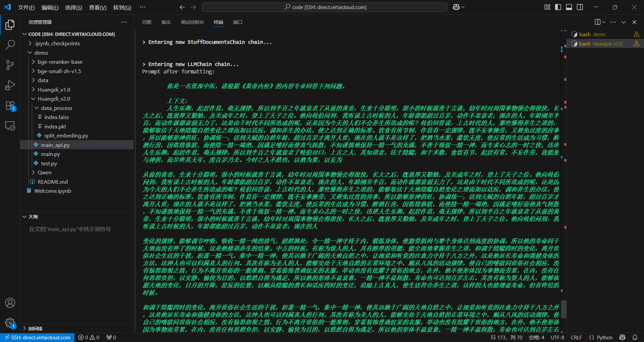Expand the 时间线 timeline section
The width and height of the screenshot is (644, 342).
click(x=24, y=329)
